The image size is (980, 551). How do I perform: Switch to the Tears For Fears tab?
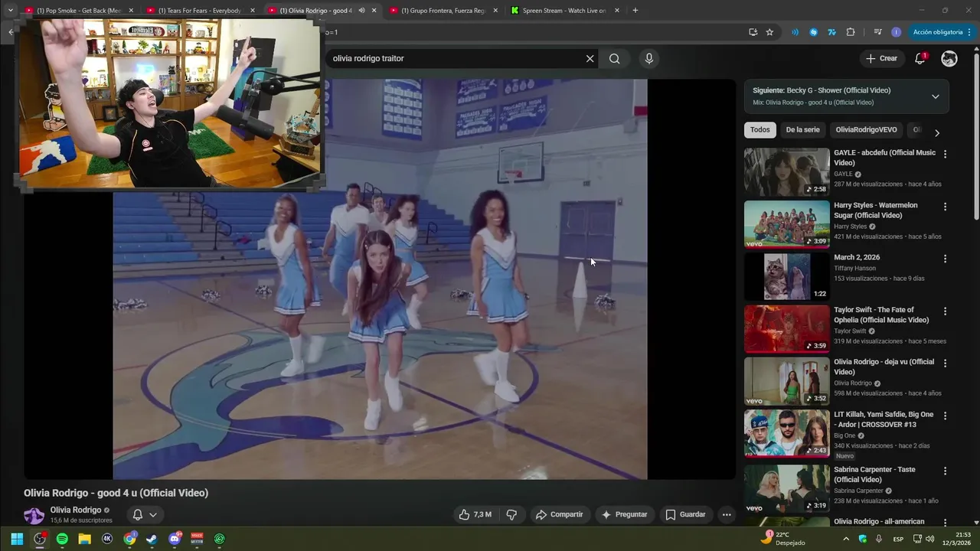click(x=200, y=11)
